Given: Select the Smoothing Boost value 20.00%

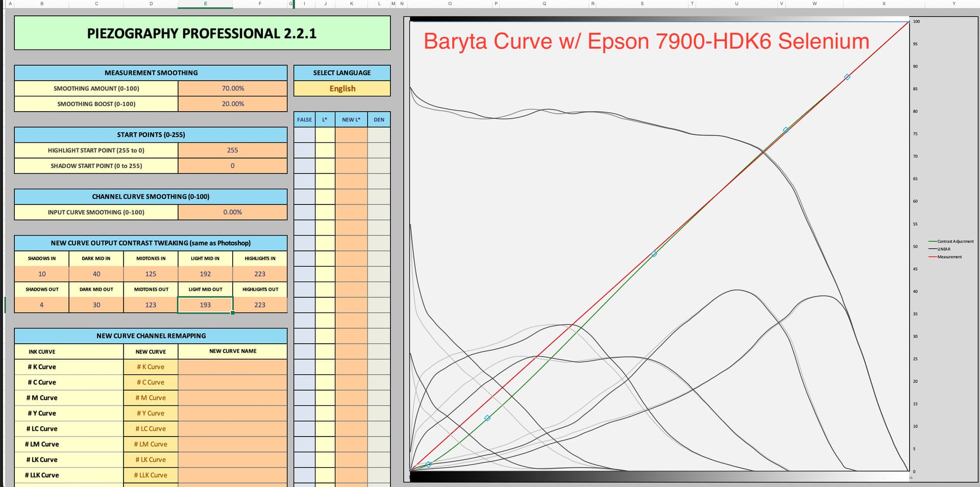Looking at the screenshot, I should (x=233, y=104).
